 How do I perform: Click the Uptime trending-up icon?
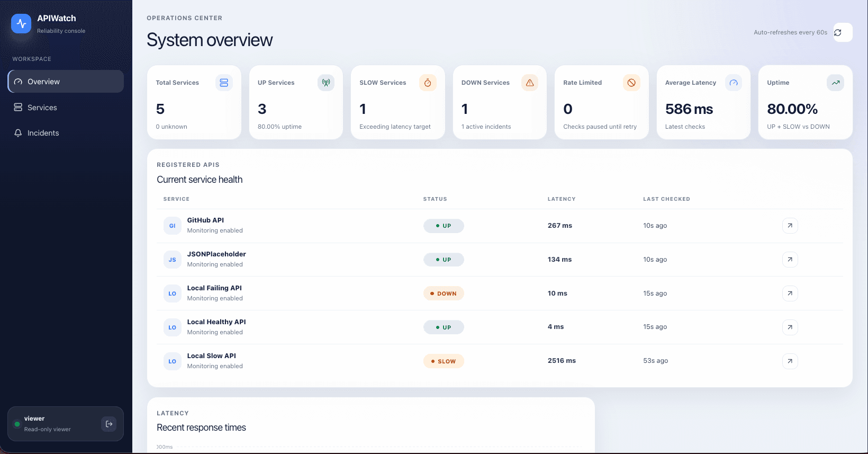835,83
